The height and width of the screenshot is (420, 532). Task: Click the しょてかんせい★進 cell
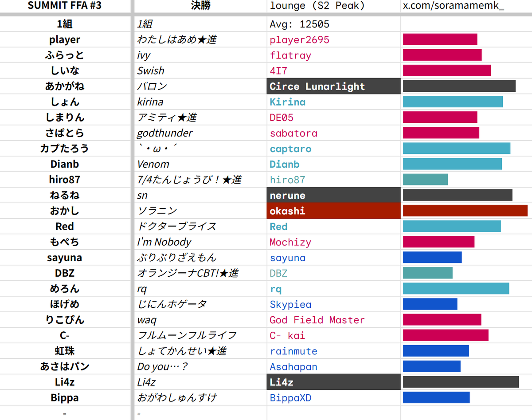(x=200, y=351)
